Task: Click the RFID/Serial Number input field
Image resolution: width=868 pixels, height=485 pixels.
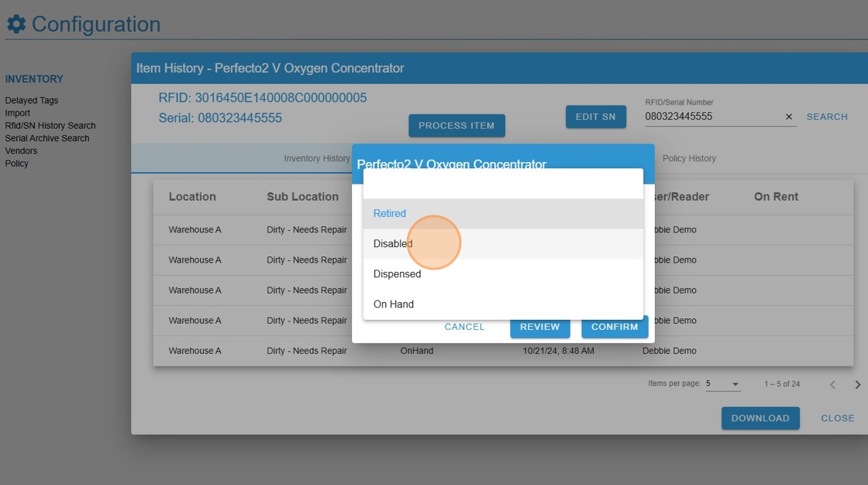Action: (712, 117)
